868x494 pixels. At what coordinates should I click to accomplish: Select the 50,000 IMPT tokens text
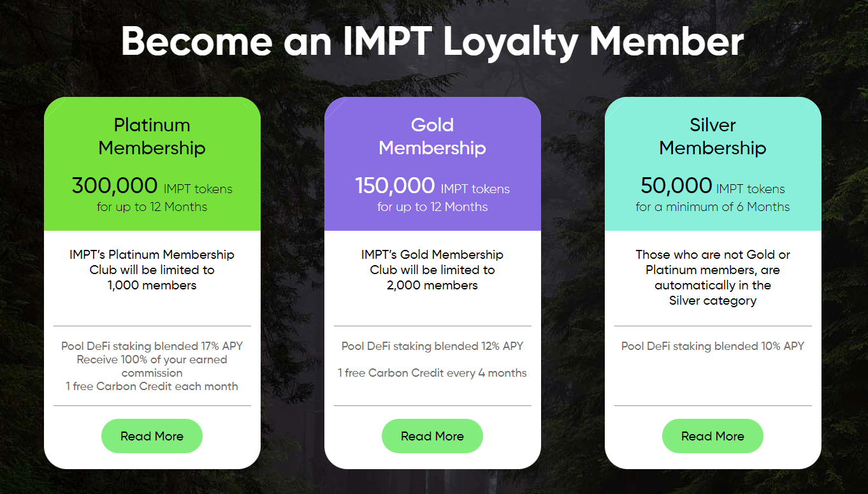(712, 186)
